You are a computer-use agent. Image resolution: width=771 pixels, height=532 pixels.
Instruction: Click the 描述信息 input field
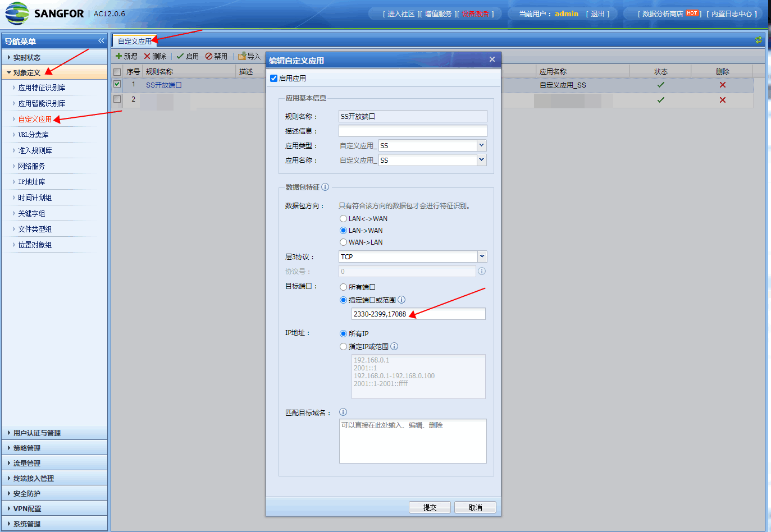click(x=413, y=131)
